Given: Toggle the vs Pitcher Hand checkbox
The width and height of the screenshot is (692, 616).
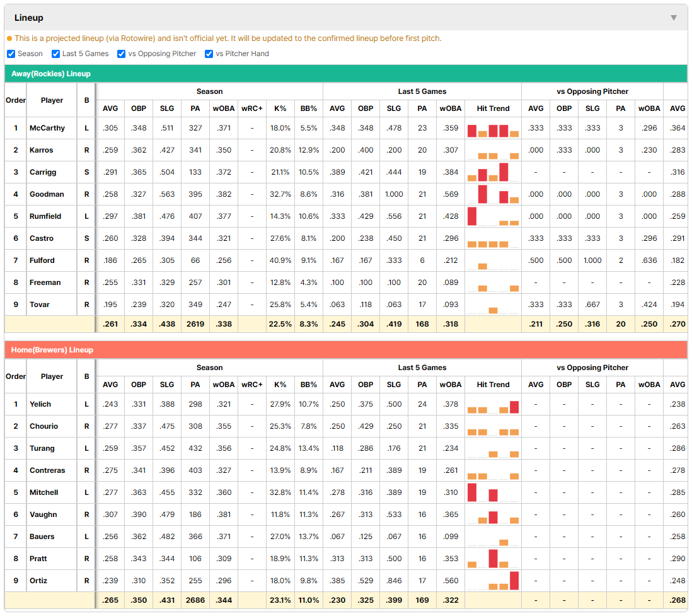Looking at the screenshot, I should click(x=209, y=54).
